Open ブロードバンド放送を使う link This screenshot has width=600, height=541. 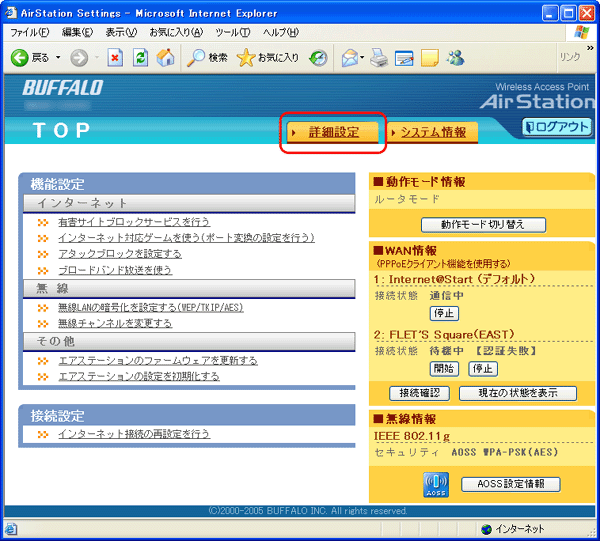coord(115,270)
